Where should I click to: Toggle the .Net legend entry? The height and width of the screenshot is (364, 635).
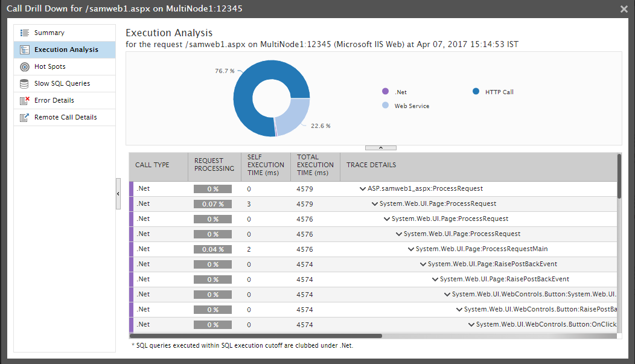(385, 92)
